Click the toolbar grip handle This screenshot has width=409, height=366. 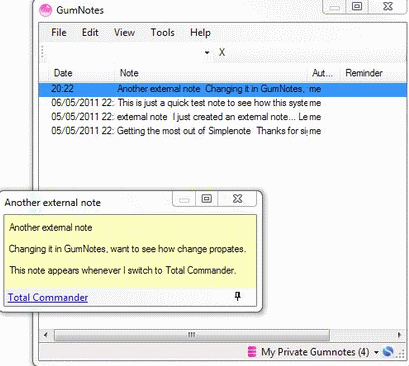tap(43, 52)
